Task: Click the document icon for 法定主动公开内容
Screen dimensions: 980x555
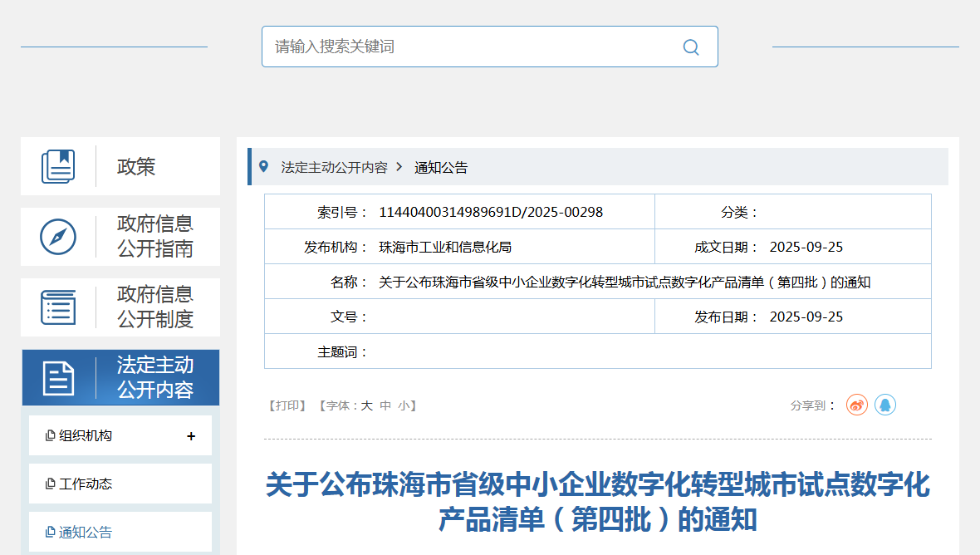Action: point(58,378)
